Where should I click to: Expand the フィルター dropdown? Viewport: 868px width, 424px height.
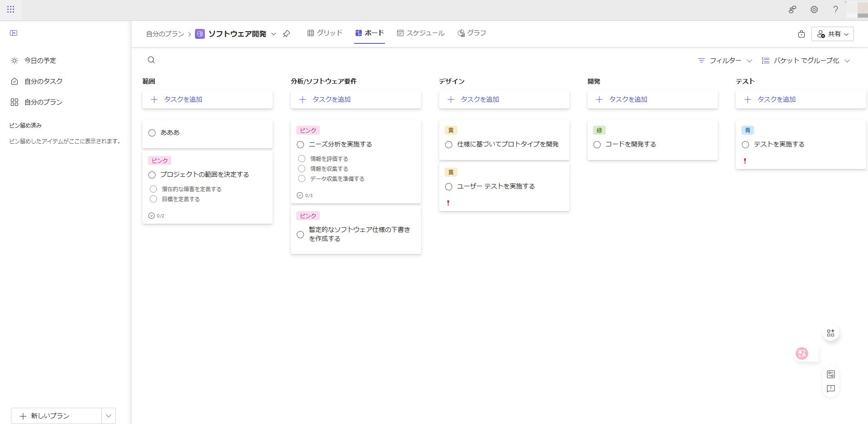725,61
